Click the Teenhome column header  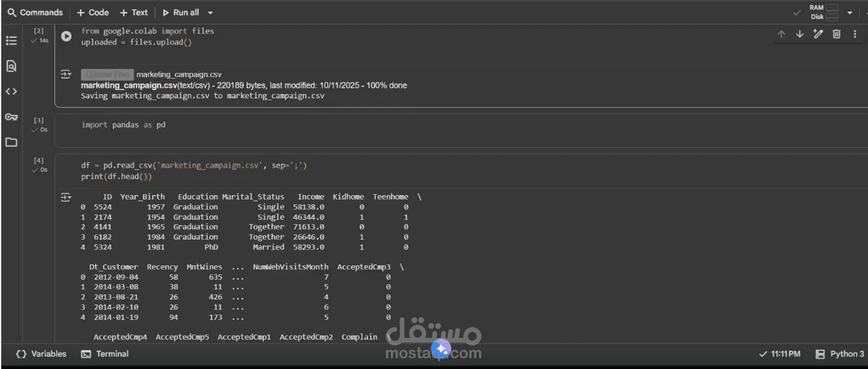tap(390, 197)
